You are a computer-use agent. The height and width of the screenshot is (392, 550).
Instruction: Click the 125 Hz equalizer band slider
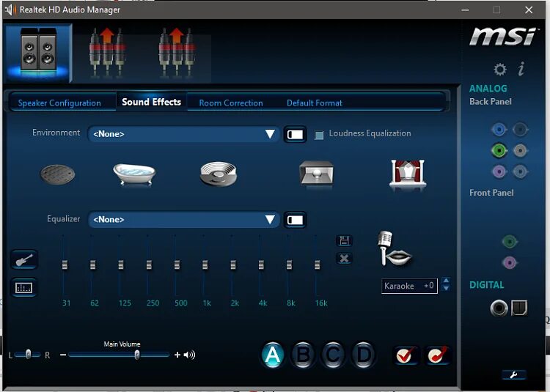tap(121, 265)
